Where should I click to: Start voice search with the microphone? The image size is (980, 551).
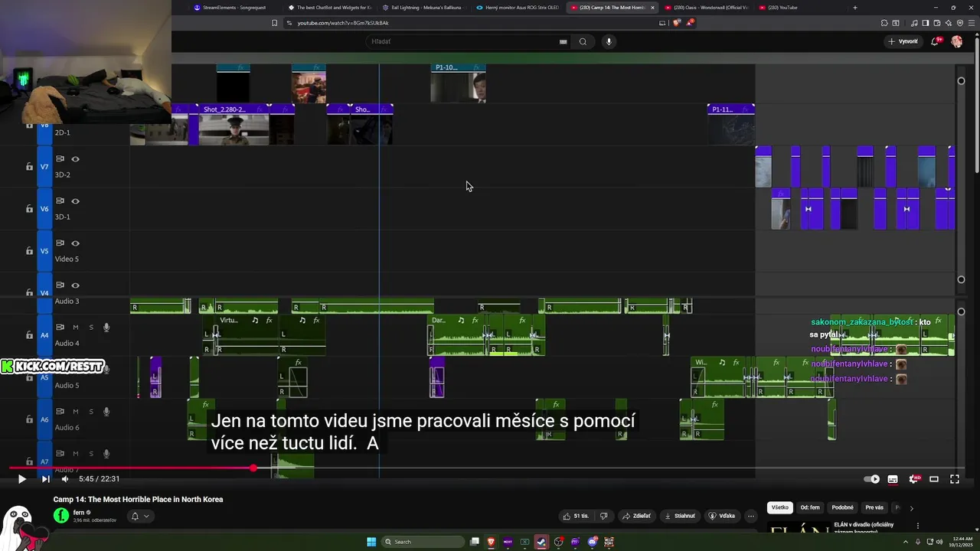[609, 41]
